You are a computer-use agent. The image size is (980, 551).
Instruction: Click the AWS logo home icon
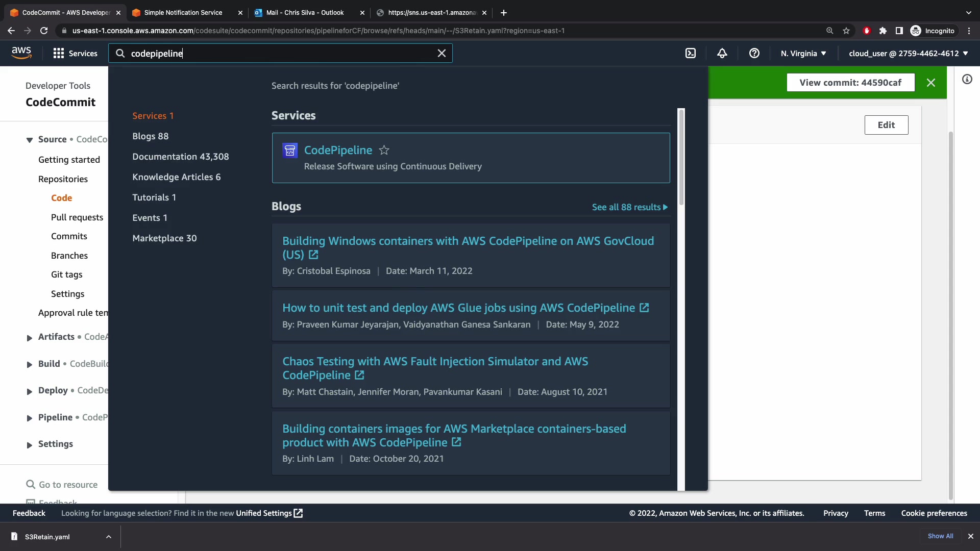21,53
